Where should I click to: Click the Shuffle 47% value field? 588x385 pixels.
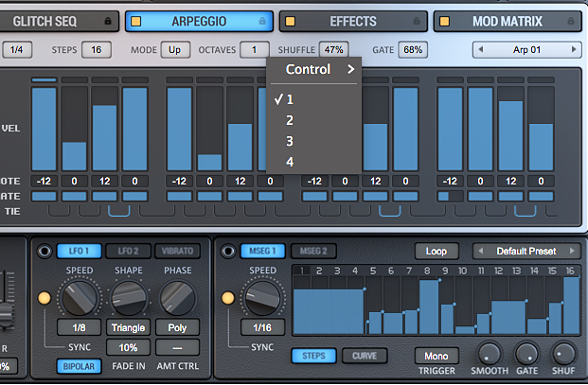tap(333, 50)
